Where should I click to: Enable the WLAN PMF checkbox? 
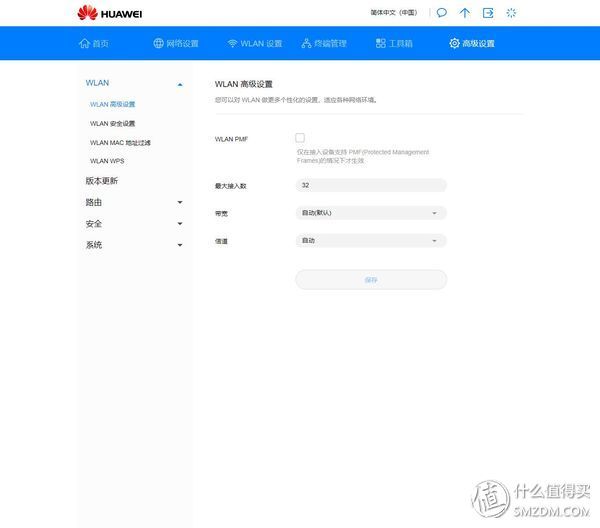pyautogui.click(x=300, y=138)
